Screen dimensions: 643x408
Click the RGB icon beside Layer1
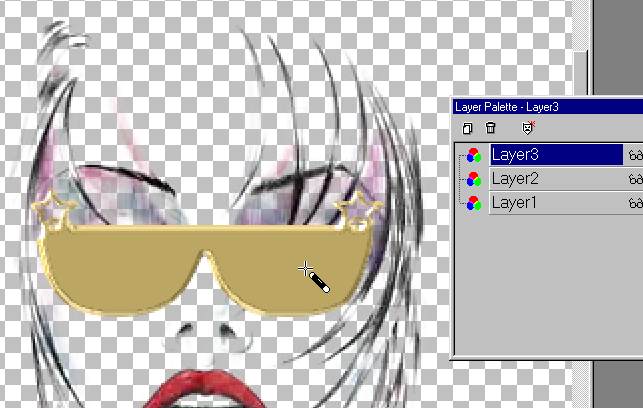[x=474, y=203]
